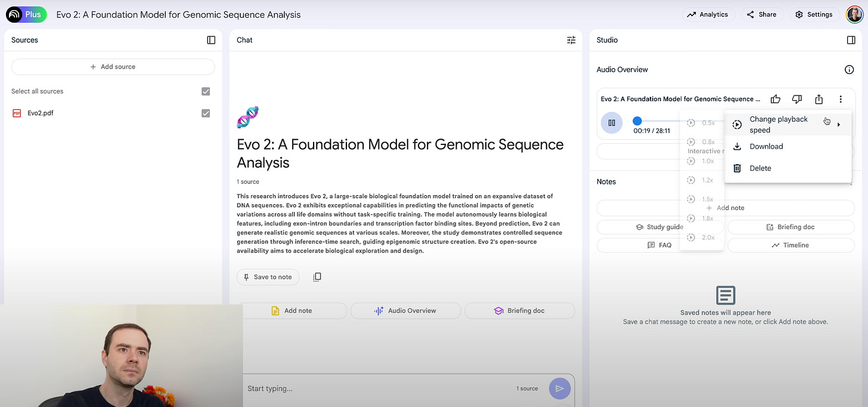Toggle Select all sources checkbox
The height and width of the screenshot is (407, 868).
coord(206,91)
